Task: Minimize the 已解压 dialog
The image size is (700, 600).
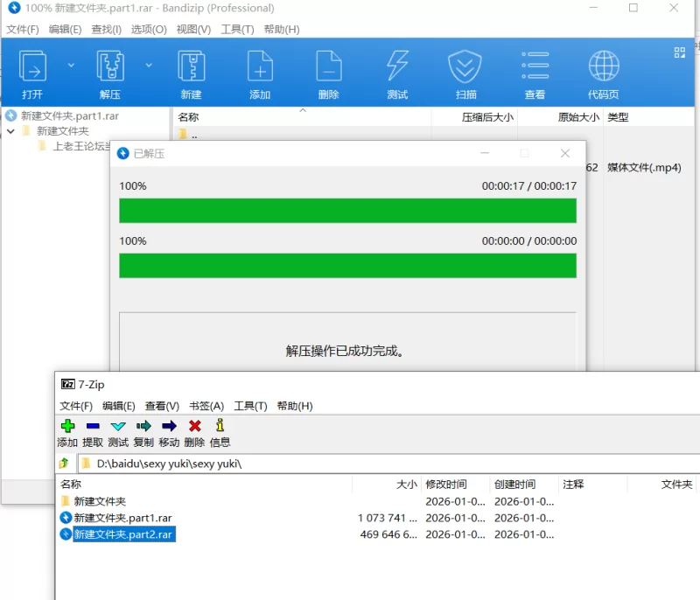Action: (485, 153)
